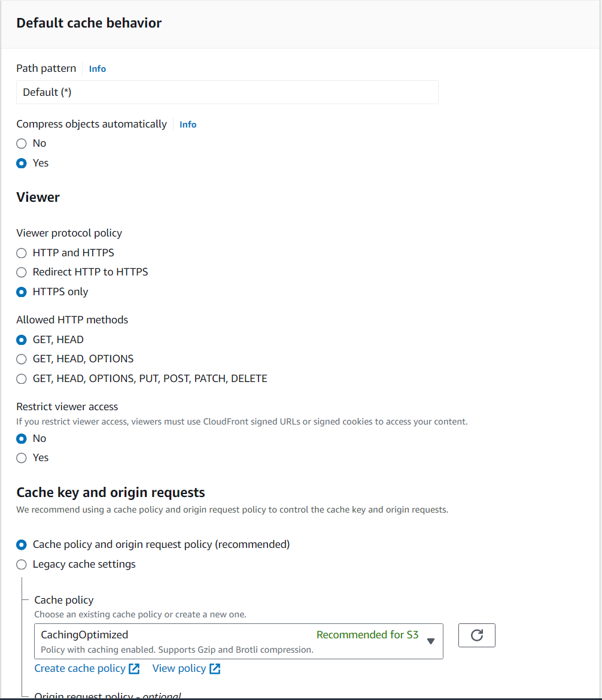The image size is (602, 700).
Task: Select GET, HEAD allowed methods
Action: tap(22, 340)
